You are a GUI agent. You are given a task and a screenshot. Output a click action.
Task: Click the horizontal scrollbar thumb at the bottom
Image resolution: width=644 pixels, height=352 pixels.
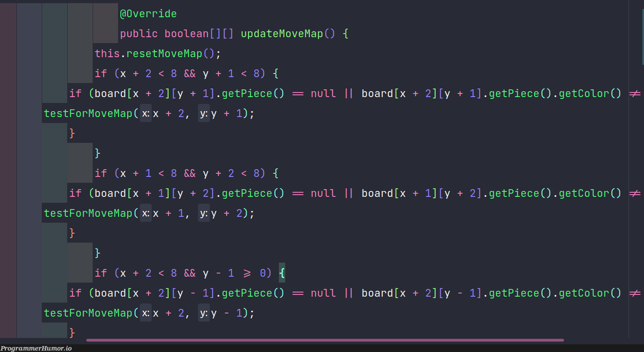coord(325,340)
